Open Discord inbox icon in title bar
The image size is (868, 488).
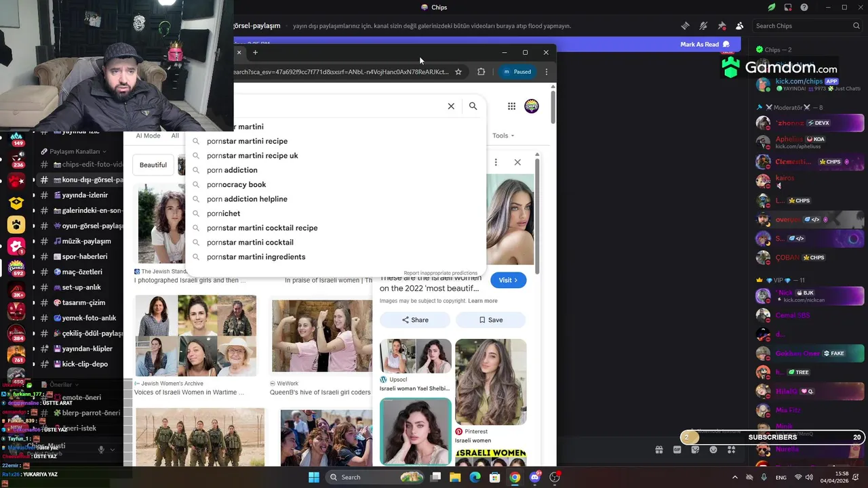(788, 7)
